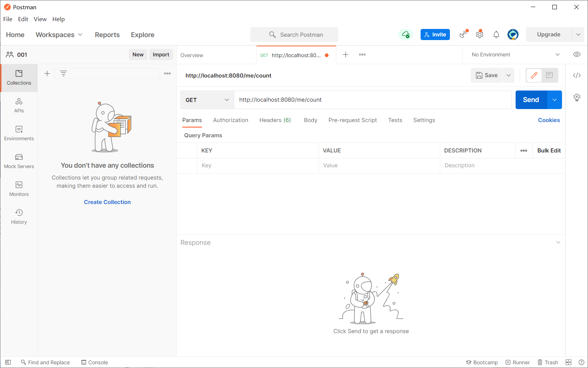Viewport: 588px width, 368px height.
Task: Click the query param Key field
Action: point(258,165)
